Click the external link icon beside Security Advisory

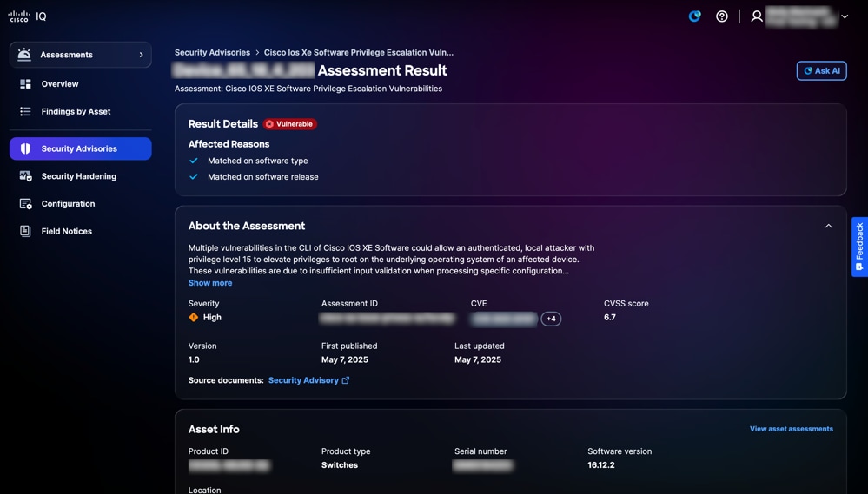tap(346, 380)
